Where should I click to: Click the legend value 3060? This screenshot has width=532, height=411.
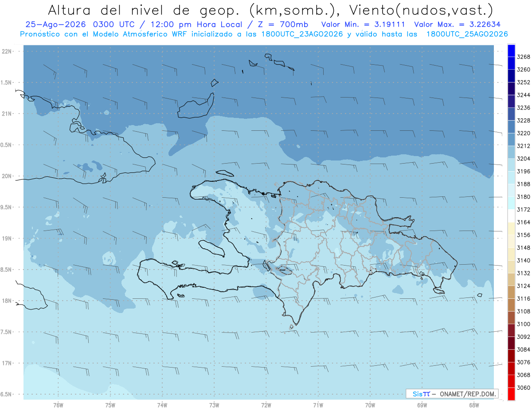(524, 388)
